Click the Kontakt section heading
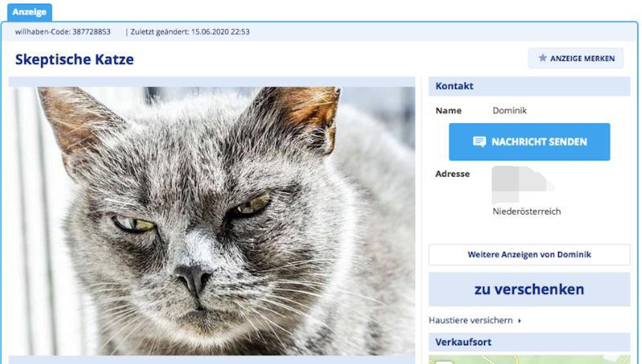642x364 pixels. click(454, 86)
